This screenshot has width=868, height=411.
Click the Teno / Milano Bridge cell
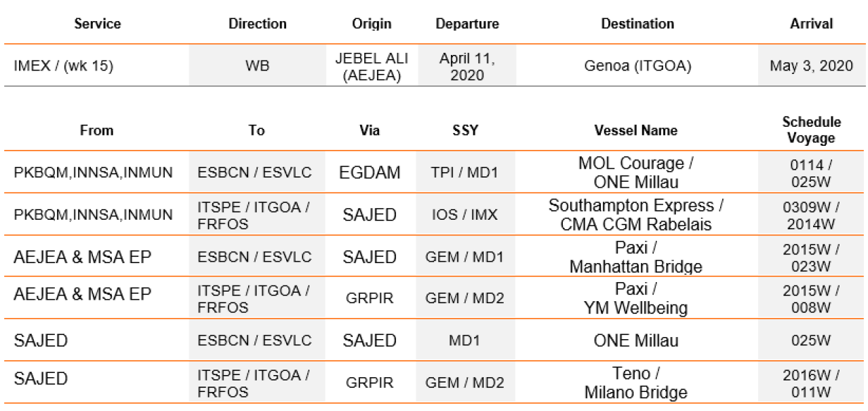[636, 383]
